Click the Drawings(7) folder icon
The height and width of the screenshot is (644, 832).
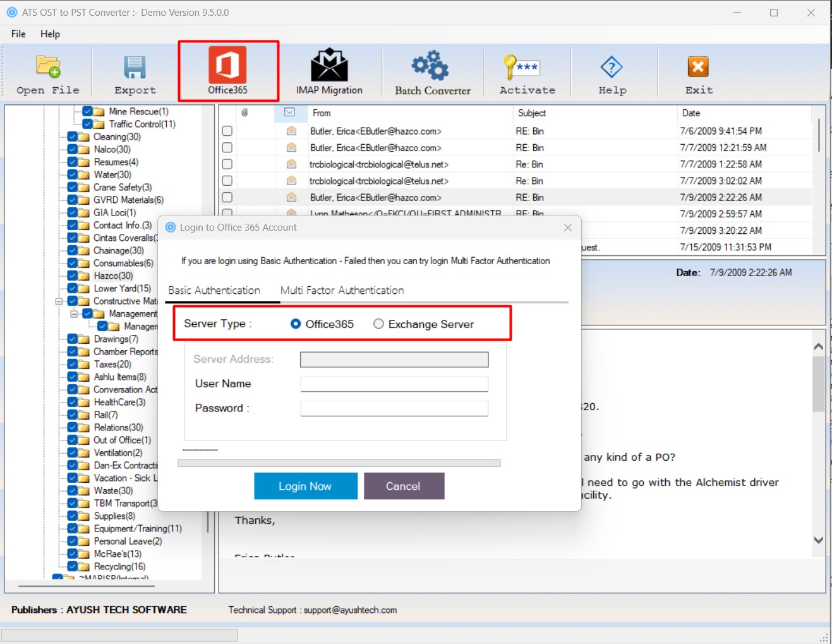click(83, 339)
